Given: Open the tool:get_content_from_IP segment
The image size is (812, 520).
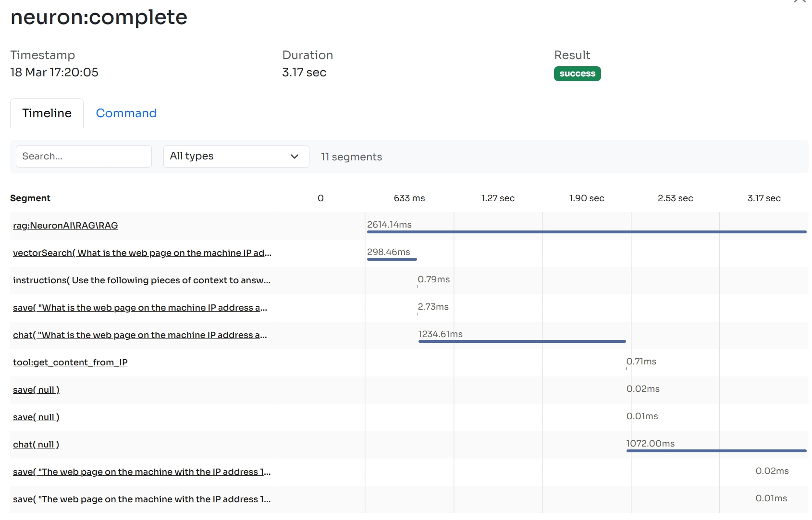Looking at the screenshot, I should [x=70, y=363].
